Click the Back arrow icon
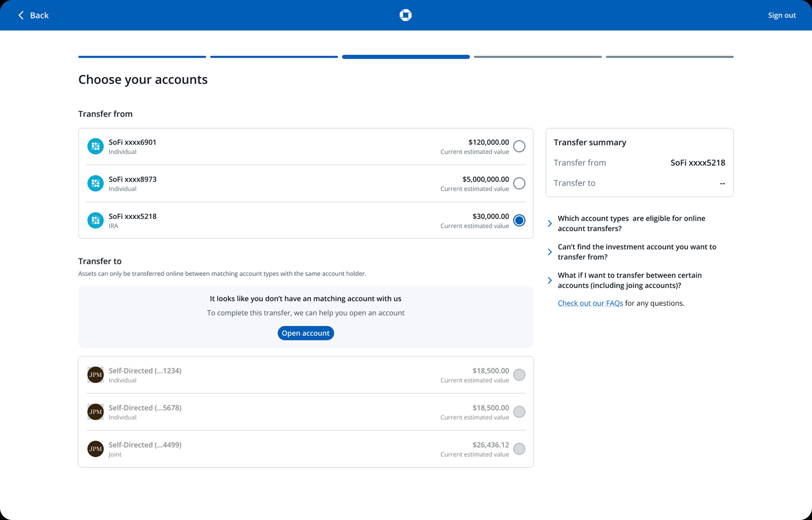 (x=21, y=15)
